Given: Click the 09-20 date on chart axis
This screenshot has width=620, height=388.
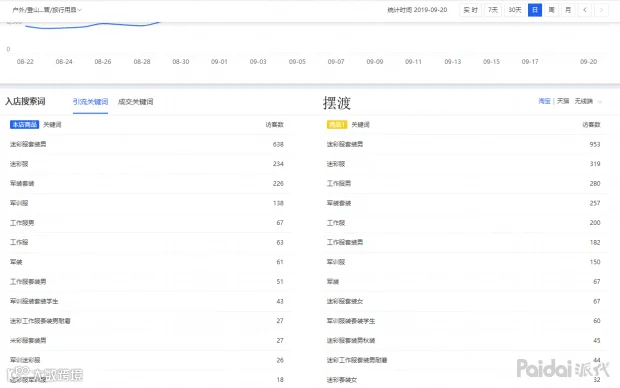Looking at the screenshot, I should (x=588, y=62).
